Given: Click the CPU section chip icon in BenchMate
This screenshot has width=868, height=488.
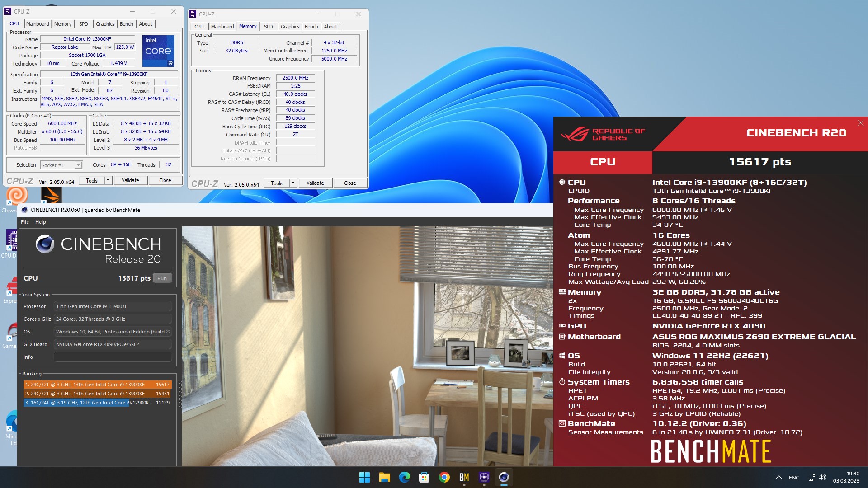Looking at the screenshot, I should tap(562, 182).
